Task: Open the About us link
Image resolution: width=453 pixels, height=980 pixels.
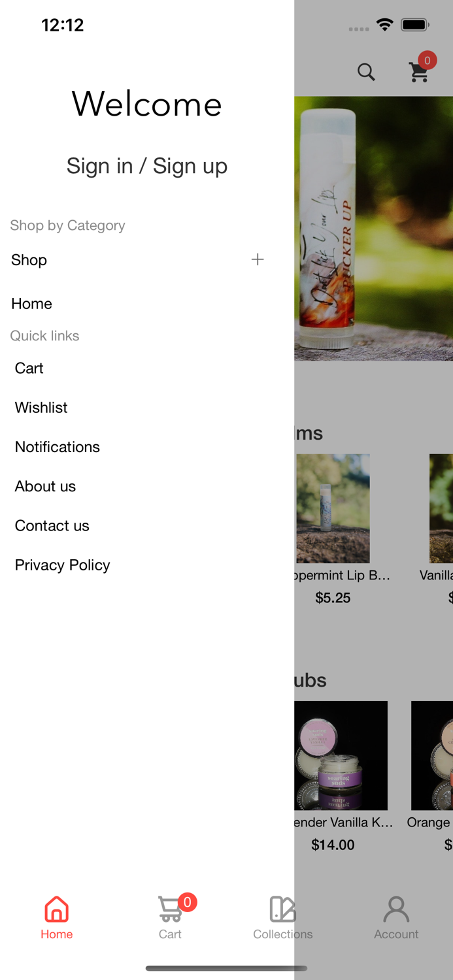Action: click(x=46, y=486)
